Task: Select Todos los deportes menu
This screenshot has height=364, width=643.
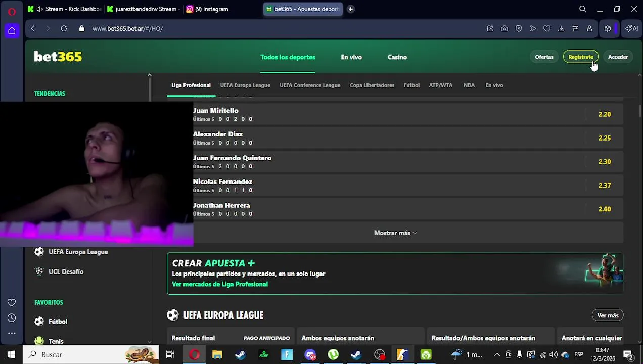Action: (x=288, y=57)
